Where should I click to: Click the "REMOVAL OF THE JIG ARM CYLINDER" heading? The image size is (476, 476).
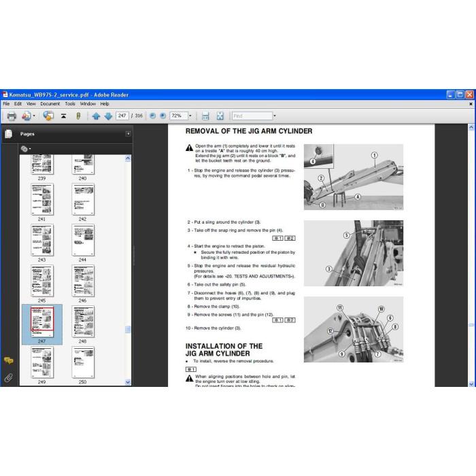click(249, 131)
